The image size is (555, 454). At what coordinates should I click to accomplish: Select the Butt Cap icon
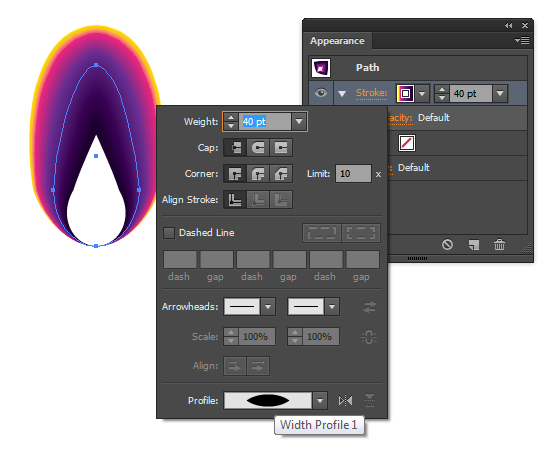coord(235,148)
